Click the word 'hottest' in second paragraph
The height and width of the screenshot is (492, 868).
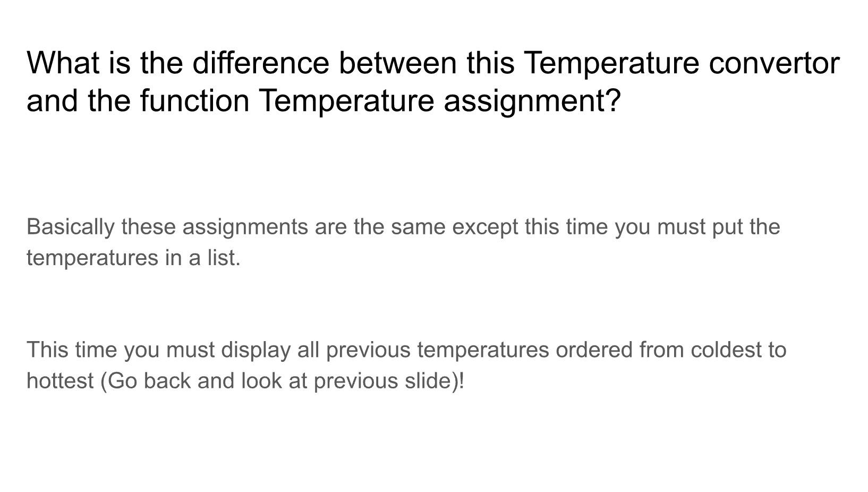60,381
